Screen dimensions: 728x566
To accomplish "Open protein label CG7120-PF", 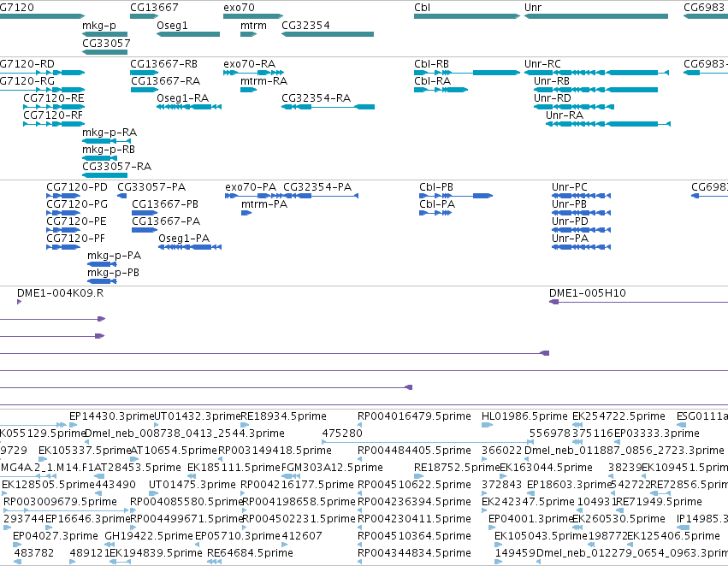I will pos(75,238).
